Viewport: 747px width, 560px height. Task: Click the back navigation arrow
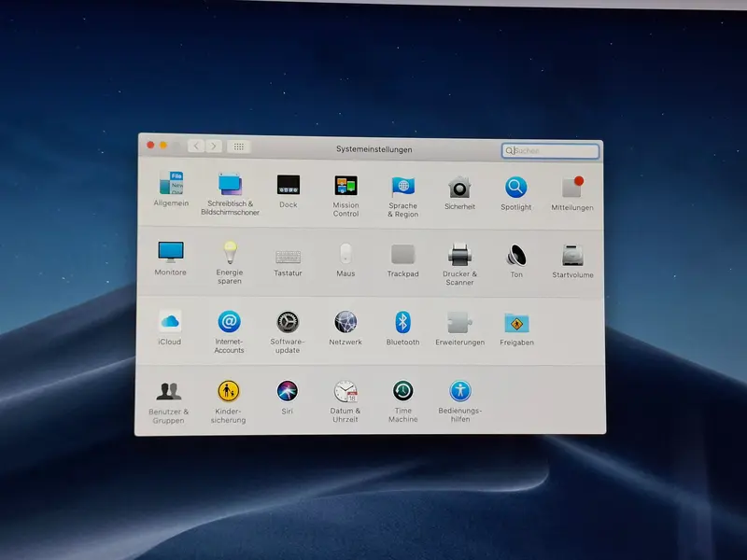(196, 146)
